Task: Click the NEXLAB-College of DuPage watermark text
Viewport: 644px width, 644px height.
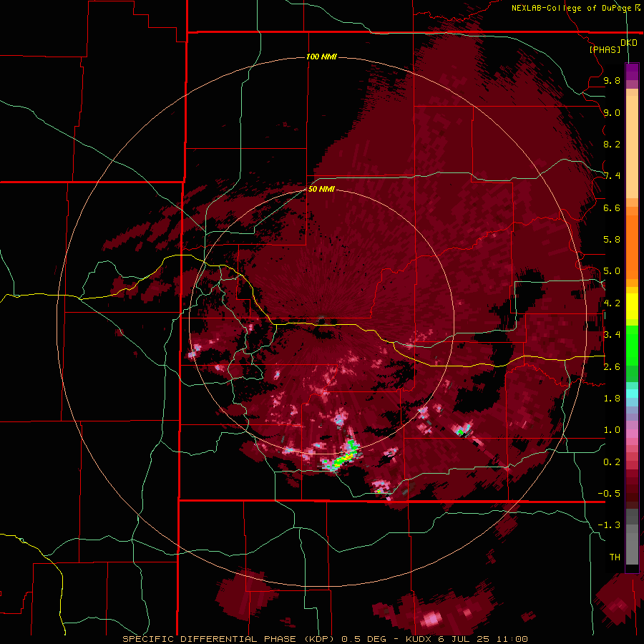Action: [572, 8]
